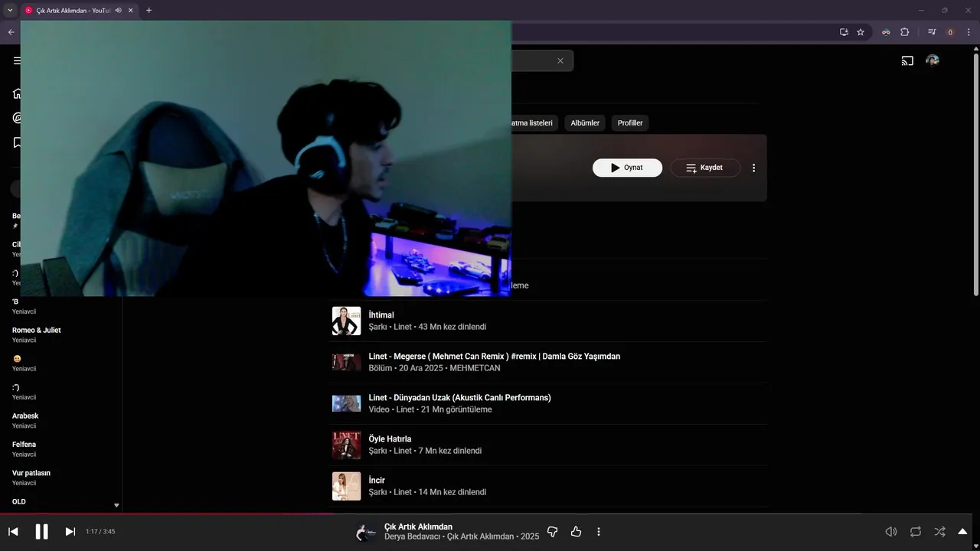
Task: Open browser media controls icon
Action: click(x=932, y=32)
